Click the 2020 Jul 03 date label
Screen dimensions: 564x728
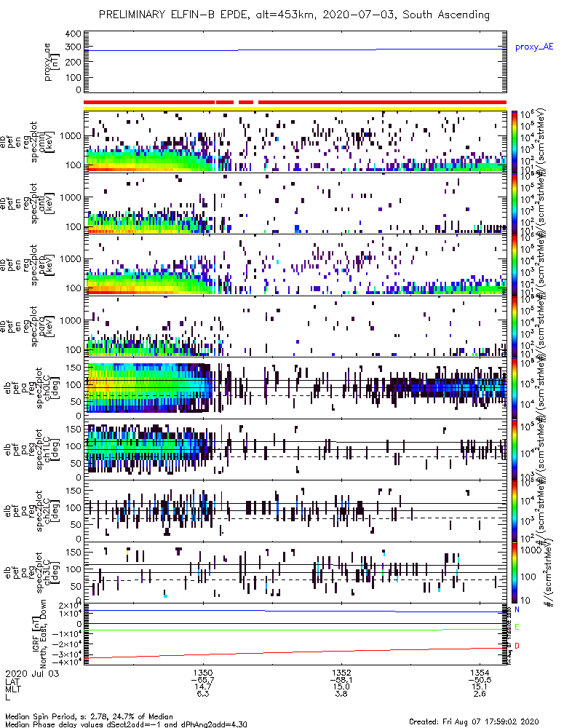tap(32, 673)
